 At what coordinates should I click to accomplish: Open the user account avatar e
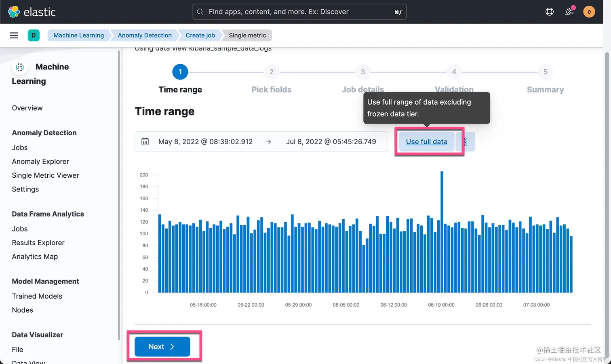coord(589,12)
